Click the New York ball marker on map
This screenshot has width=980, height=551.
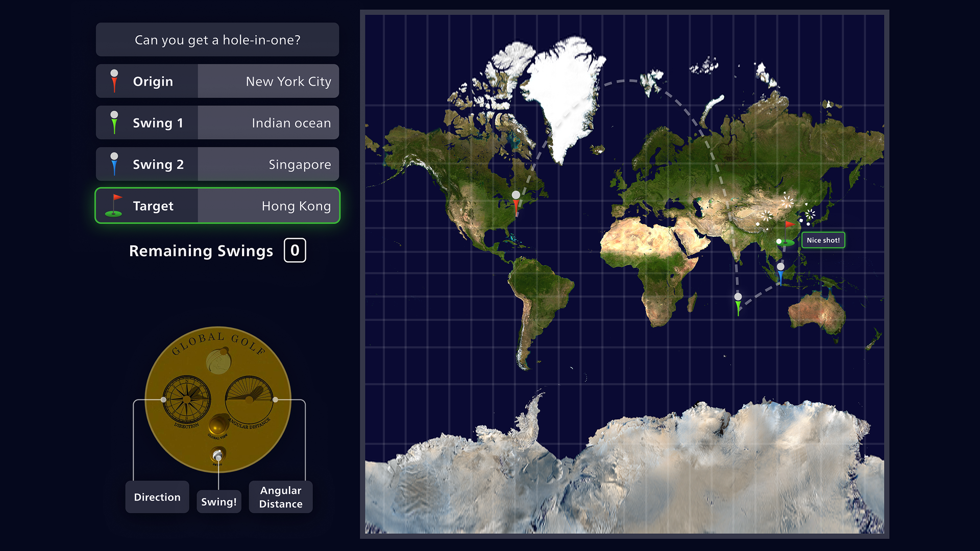pyautogui.click(x=516, y=195)
